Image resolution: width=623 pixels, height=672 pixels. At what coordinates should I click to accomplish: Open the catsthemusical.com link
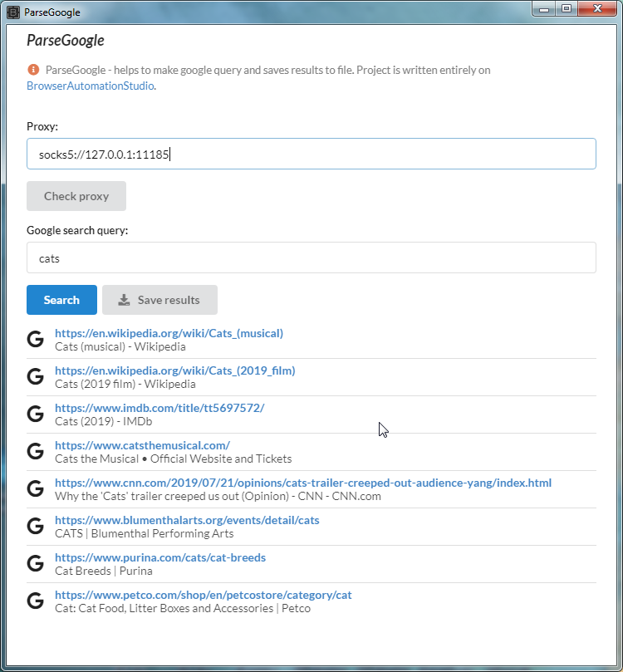(142, 445)
